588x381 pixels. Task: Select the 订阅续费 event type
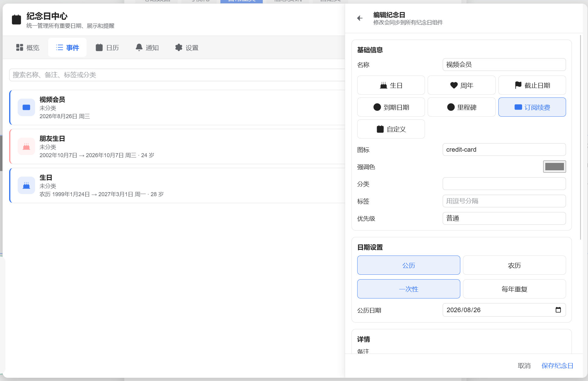click(x=532, y=107)
